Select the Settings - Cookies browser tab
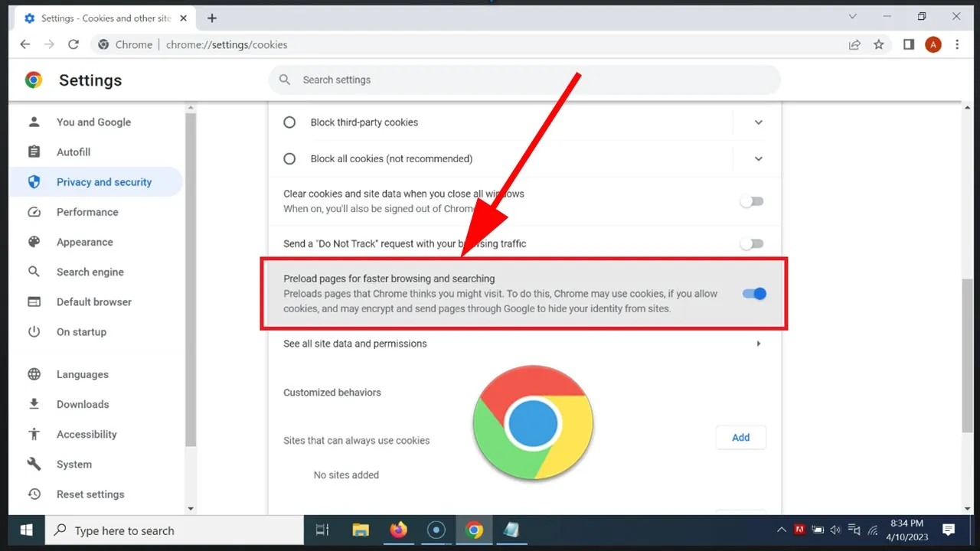 coord(106,18)
